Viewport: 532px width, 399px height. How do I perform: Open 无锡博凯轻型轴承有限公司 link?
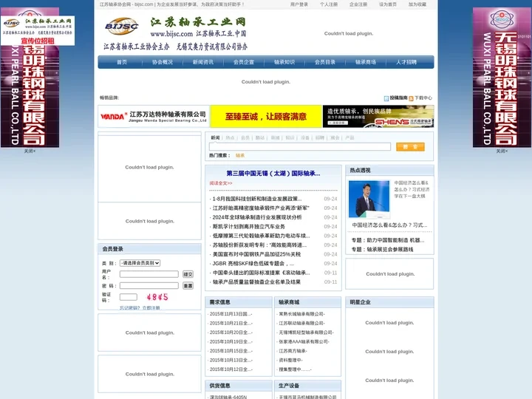coord(305,332)
